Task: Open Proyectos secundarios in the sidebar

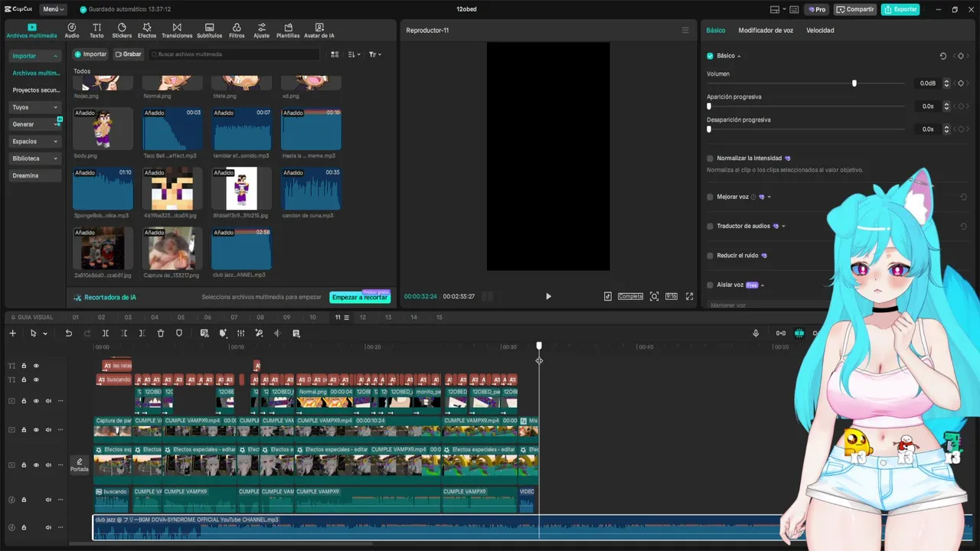Action: tap(36, 90)
